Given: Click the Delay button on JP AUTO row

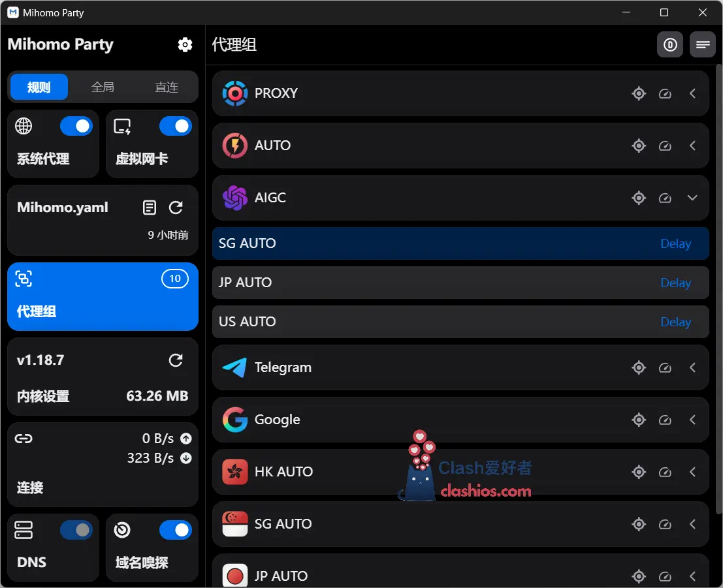Looking at the screenshot, I should click(675, 283).
